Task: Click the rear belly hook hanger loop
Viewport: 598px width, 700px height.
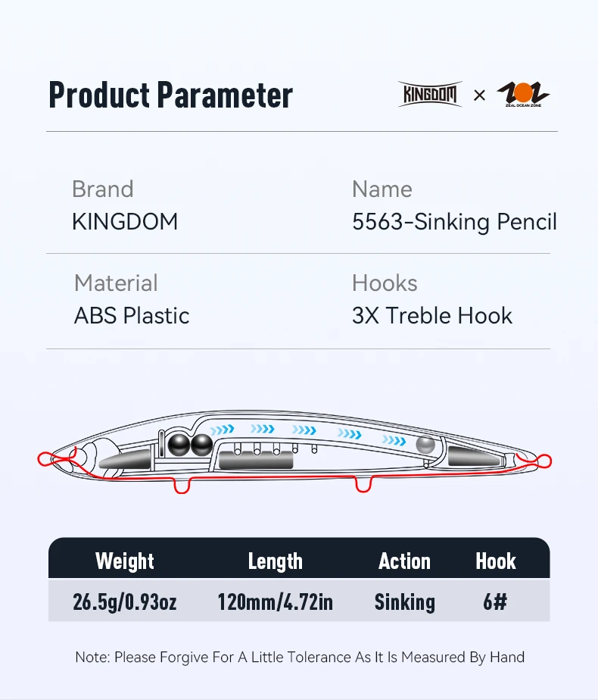Action: pyautogui.click(x=362, y=483)
